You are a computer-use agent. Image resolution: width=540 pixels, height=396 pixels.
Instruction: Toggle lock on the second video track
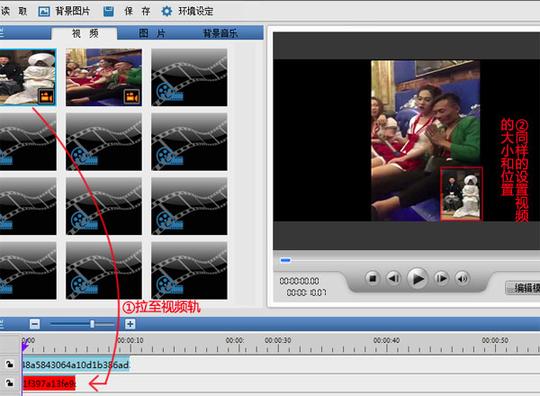click(9, 383)
